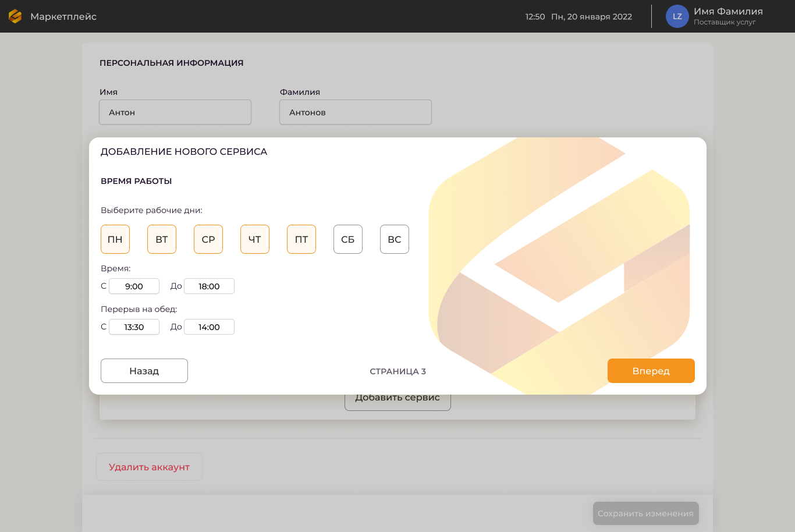Viewport: 795px width, 532px height.
Task: Click the Имя input field with Антон
Action: (175, 112)
